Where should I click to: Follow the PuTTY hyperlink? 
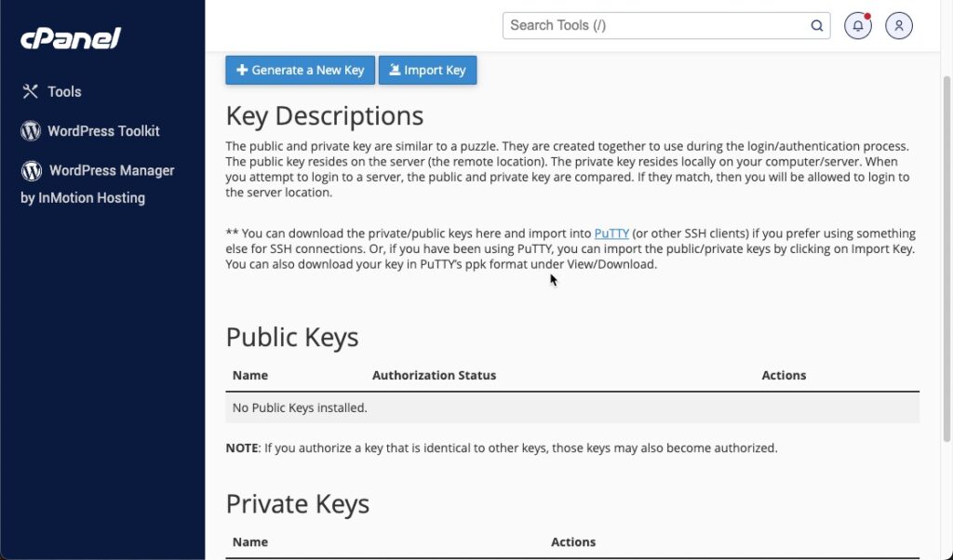[x=611, y=233]
